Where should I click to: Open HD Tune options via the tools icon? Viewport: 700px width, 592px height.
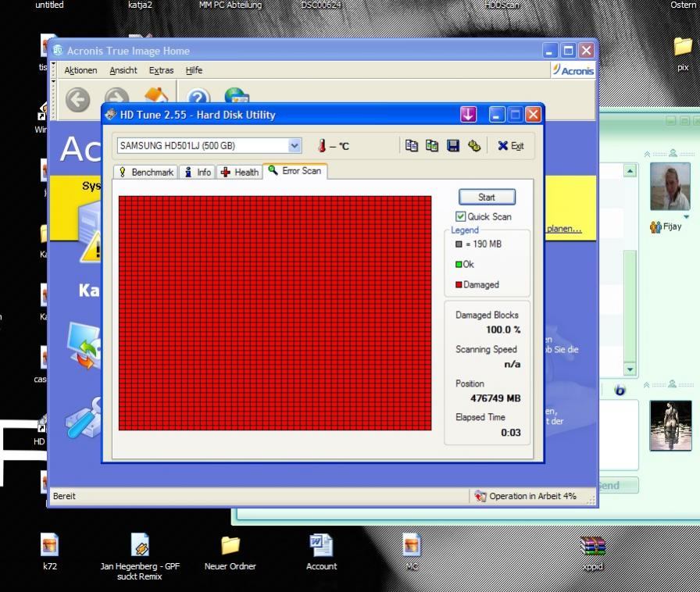pyautogui.click(x=474, y=145)
